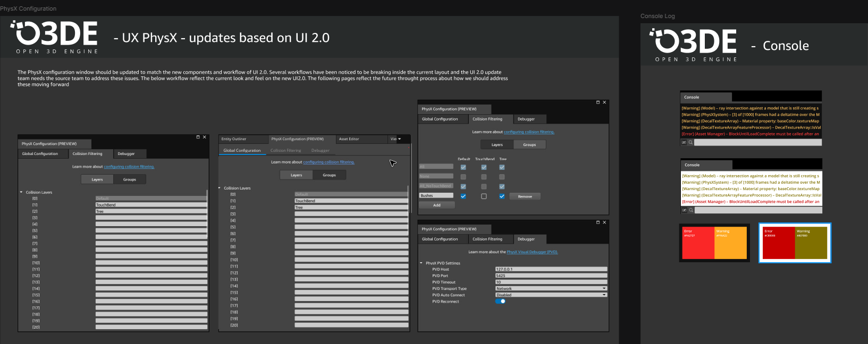
Task: Click the O3DE logo in Console Log header
Action: pos(693,45)
